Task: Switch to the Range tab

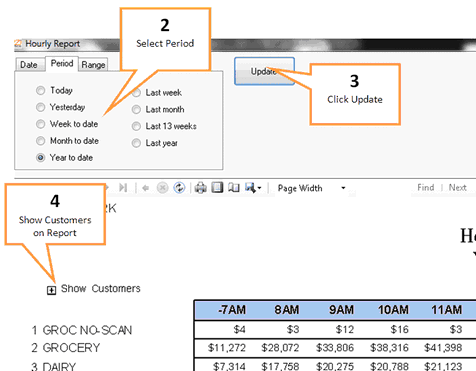Action: pos(93,64)
